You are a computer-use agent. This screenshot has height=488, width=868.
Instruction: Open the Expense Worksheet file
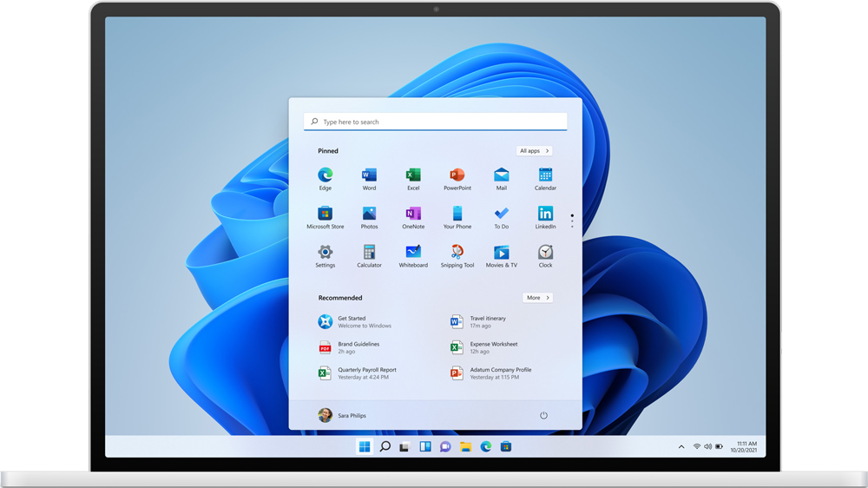[483, 347]
